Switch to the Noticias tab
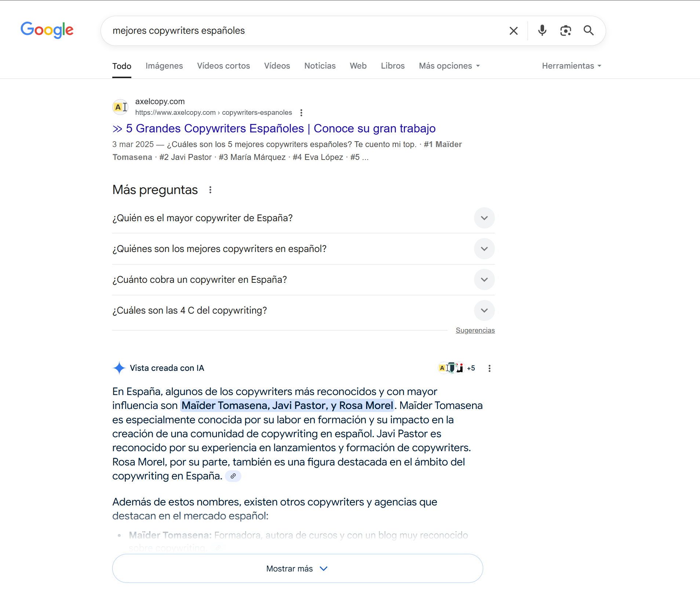The height and width of the screenshot is (592, 700). pyautogui.click(x=320, y=66)
